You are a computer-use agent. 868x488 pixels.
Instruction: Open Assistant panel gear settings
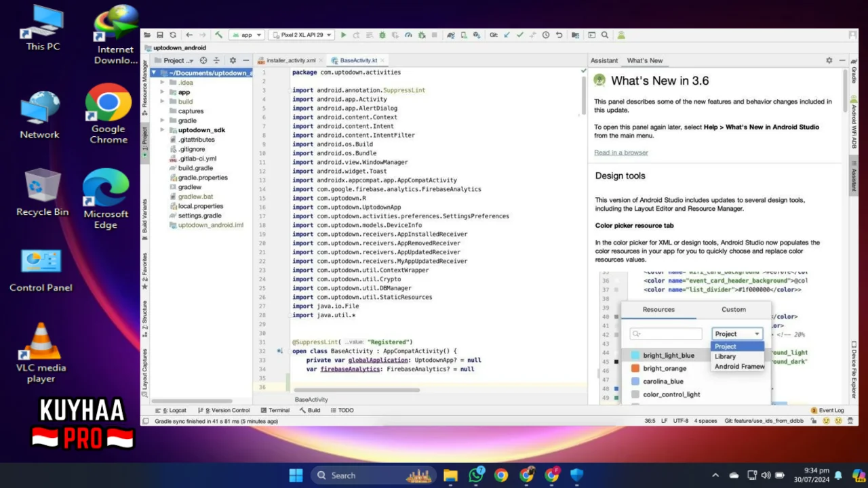pos(829,60)
